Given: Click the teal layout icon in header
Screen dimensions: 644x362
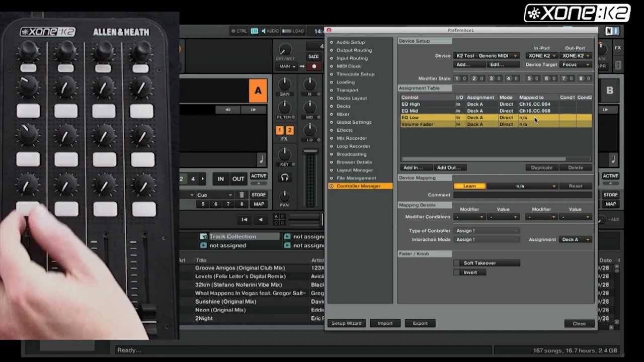Looking at the screenshot, I should [255, 31].
